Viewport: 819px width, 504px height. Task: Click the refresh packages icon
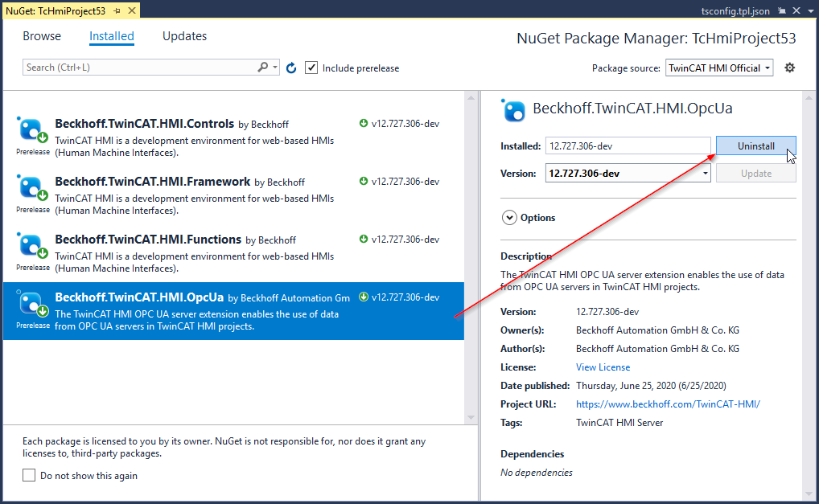[291, 68]
